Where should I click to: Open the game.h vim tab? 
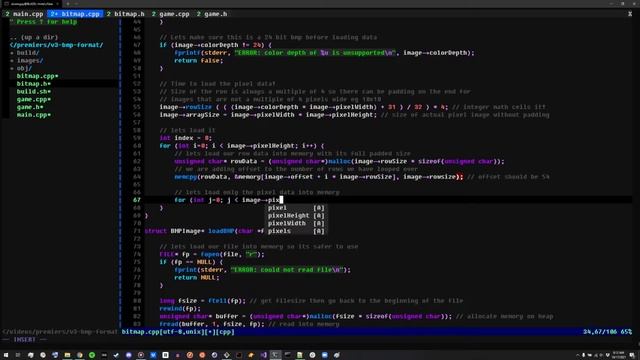click(212, 14)
